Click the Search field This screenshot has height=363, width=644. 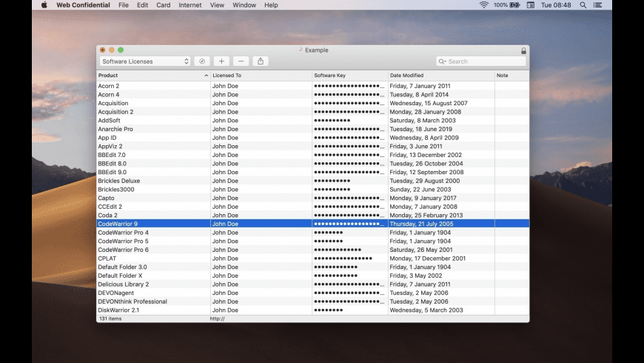[481, 61]
